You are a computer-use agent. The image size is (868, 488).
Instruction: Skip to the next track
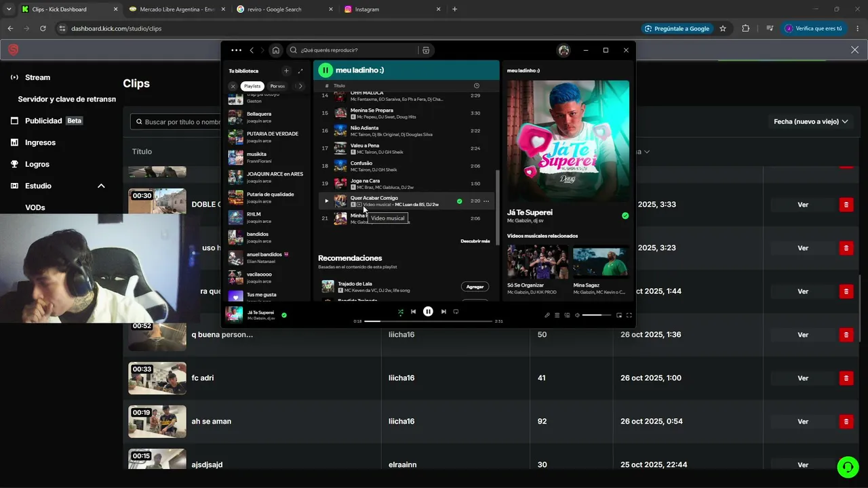[x=443, y=312]
